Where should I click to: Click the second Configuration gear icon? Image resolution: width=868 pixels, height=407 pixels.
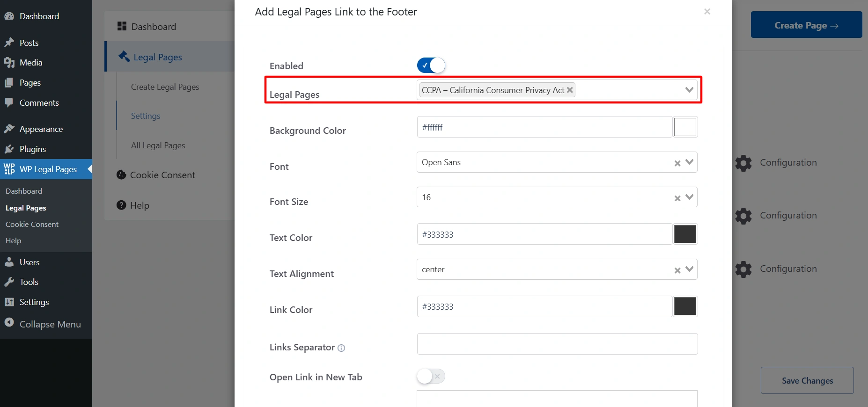(743, 216)
